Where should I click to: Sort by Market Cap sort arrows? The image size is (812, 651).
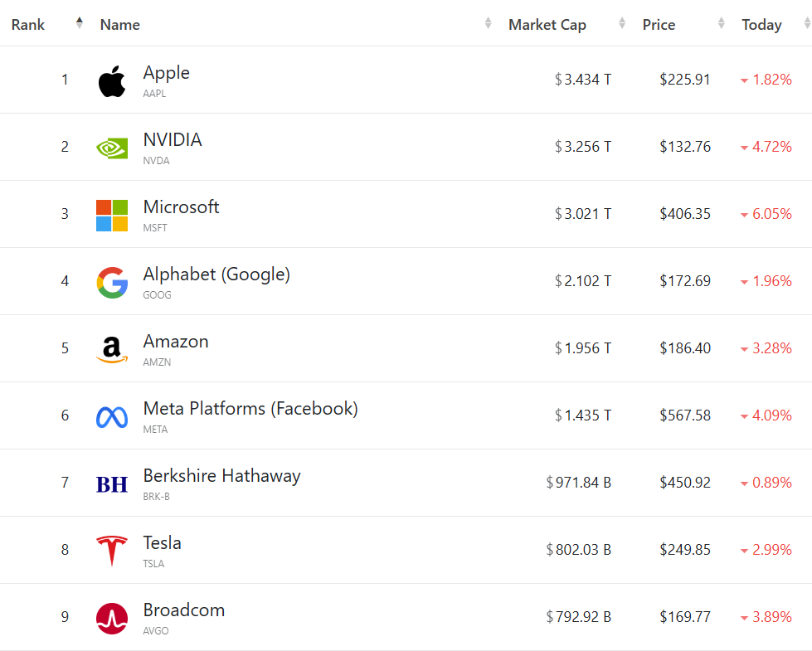point(622,24)
